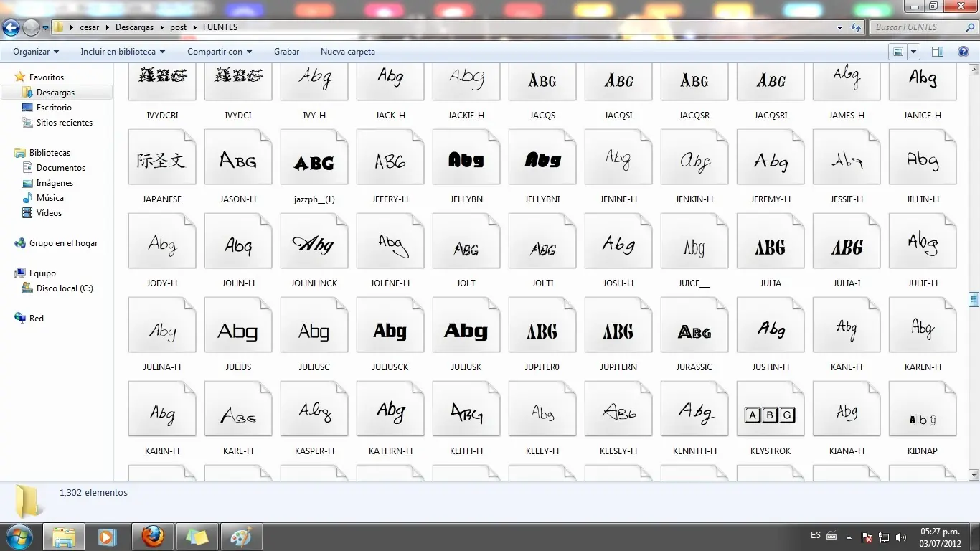Viewport: 980px width, 551px height.
Task: Open the Imágenes library
Action: 55,183
